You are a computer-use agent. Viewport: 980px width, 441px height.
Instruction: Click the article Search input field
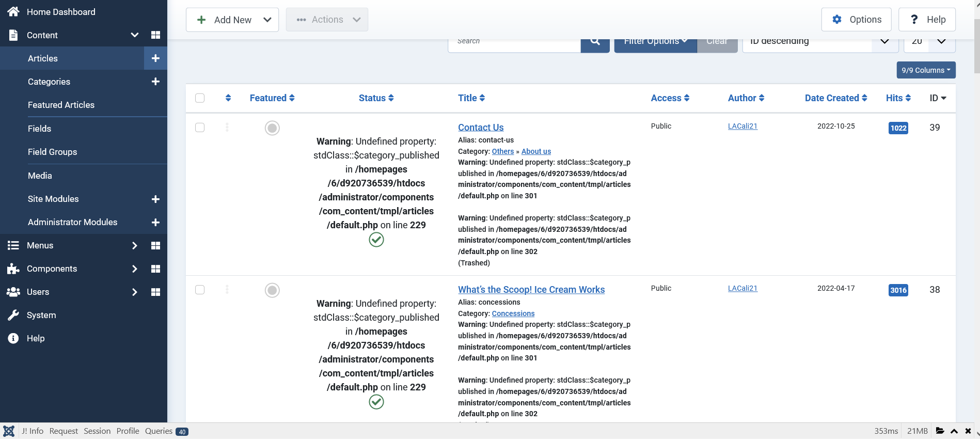pyautogui.click(x=514, y=42)
